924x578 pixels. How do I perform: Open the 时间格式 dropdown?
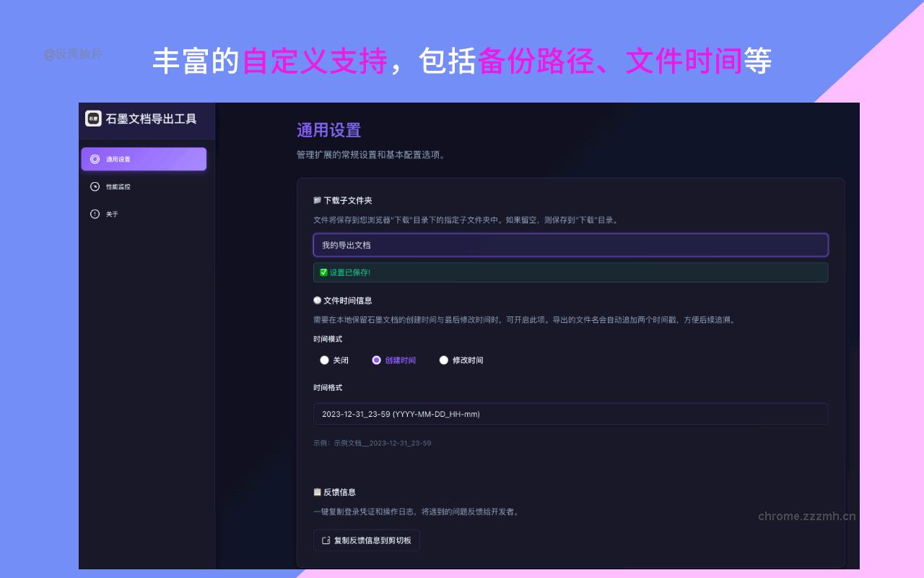(x=570, y=414)
